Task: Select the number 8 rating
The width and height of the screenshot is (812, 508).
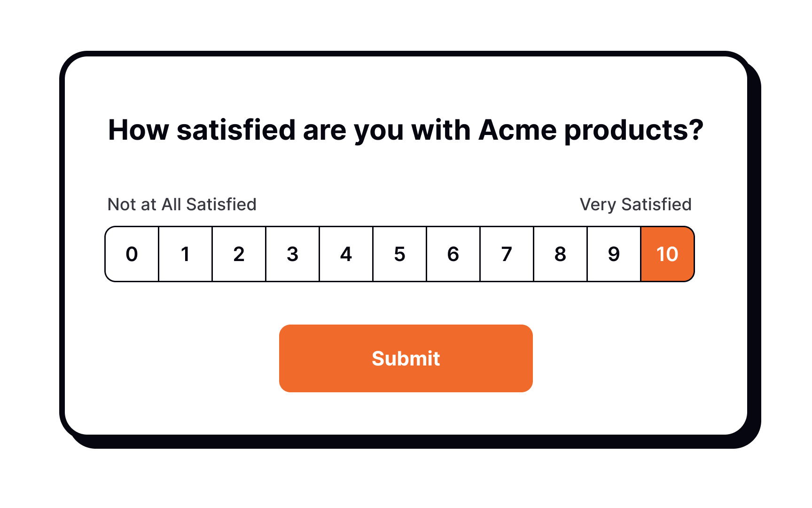Action: coord(560,254)
